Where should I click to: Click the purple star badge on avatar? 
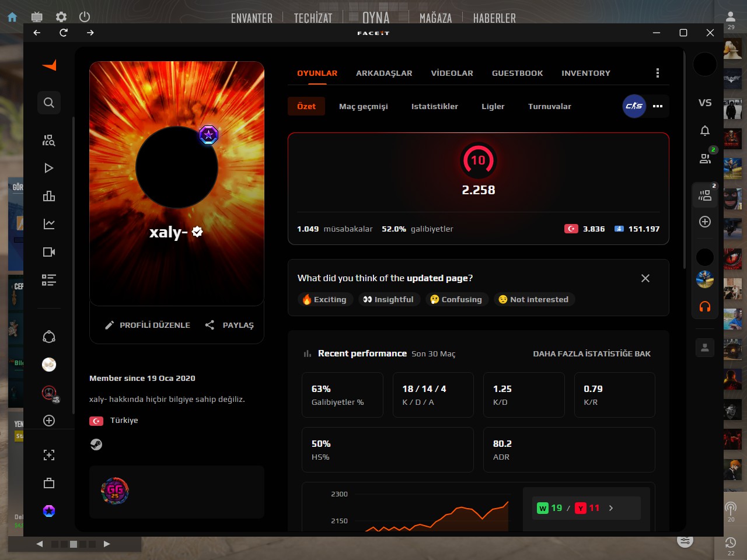pyautogui.click(x=208, y=135)
